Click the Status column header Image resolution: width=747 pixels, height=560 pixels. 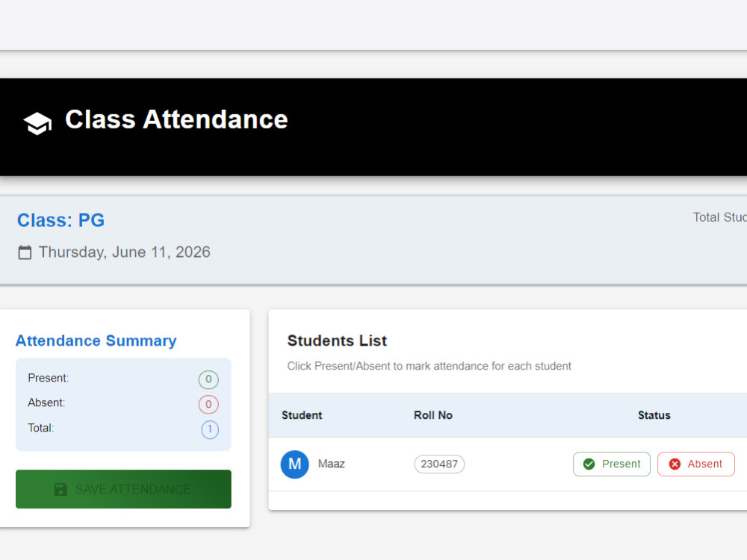[654, 415]
